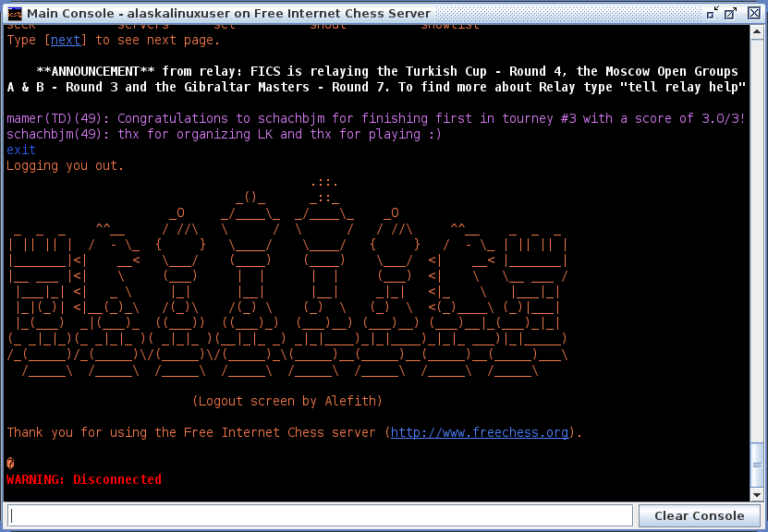
Task: Click the Clear Console button
Action: point(699,516)
